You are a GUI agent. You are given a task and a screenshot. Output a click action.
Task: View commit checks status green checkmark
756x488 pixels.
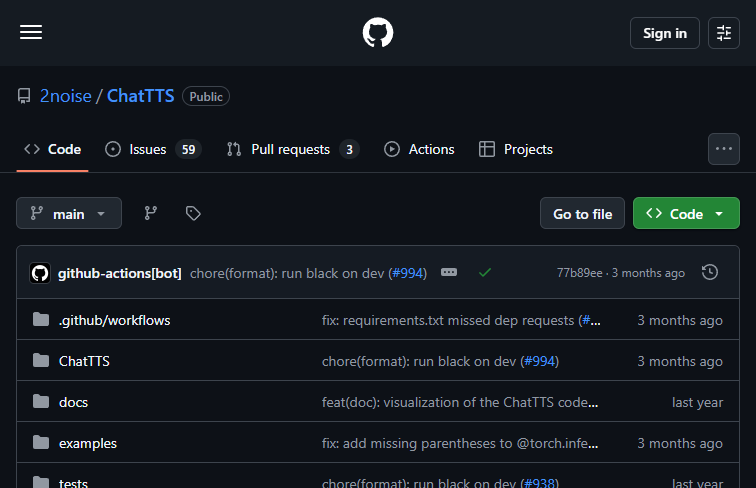(485, 273)
